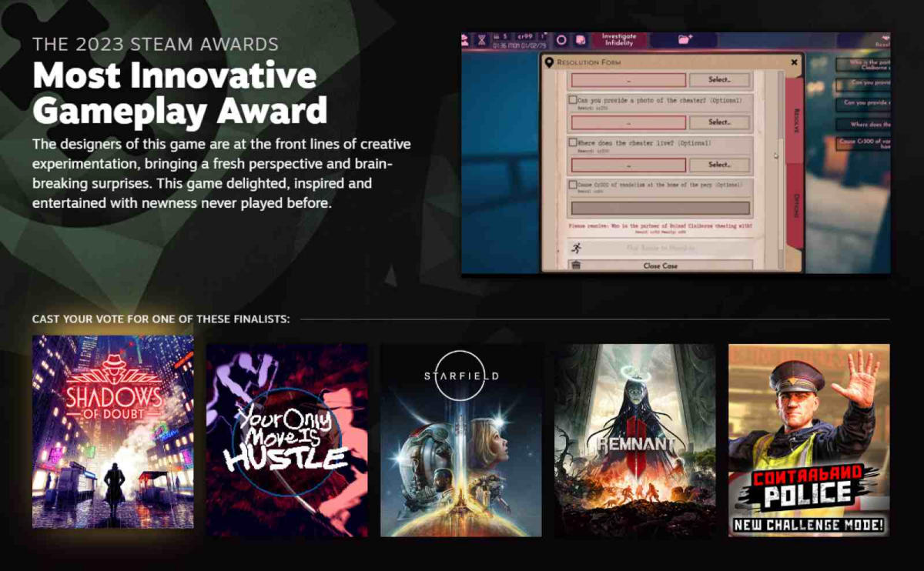Image resolution: width=924 pixels, height=571 pixels.
Task: Click the location pin beside Resolution Form
Action: 549,62
